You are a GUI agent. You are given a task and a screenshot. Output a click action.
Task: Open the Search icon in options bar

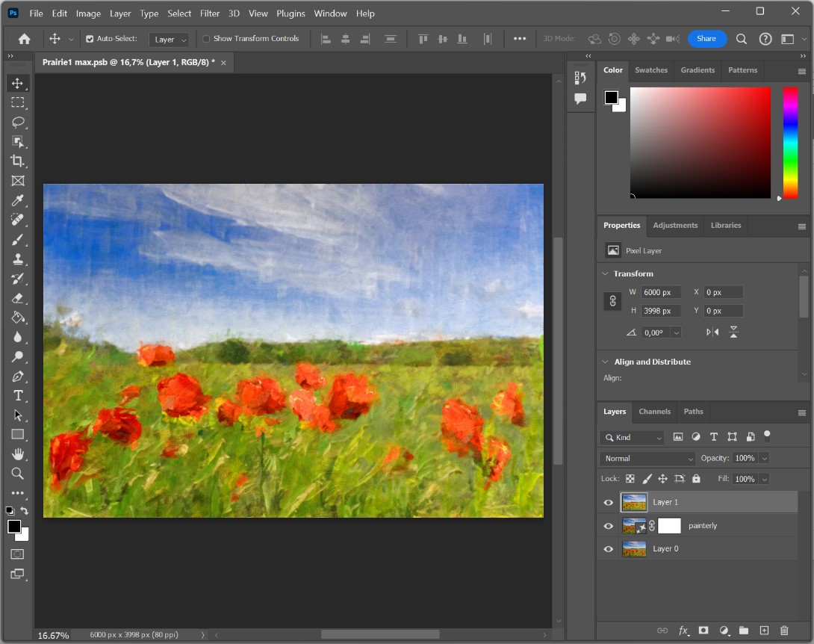742,39
